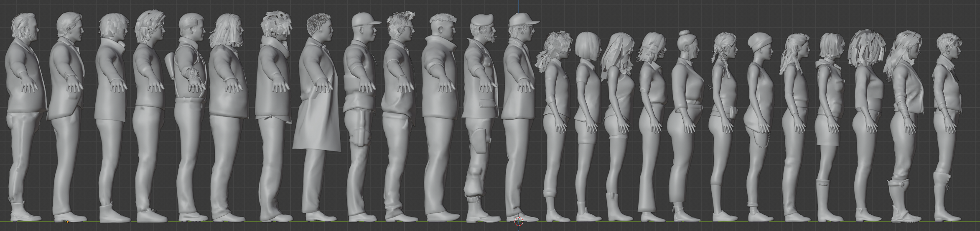Click the small orange origin dot on the ground line
This screenshot has height=231, width=980.
coord(68,222)
